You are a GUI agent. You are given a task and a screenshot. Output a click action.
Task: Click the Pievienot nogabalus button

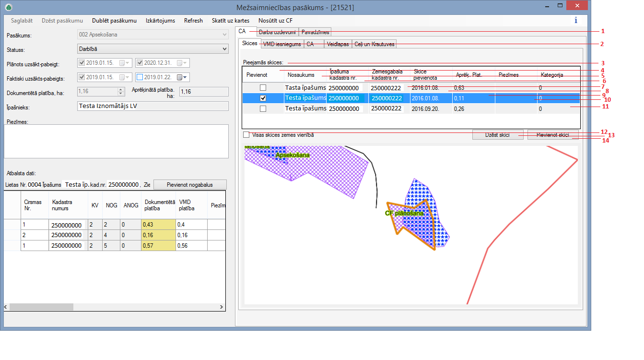pyautogui.click(x=189, y=185)
